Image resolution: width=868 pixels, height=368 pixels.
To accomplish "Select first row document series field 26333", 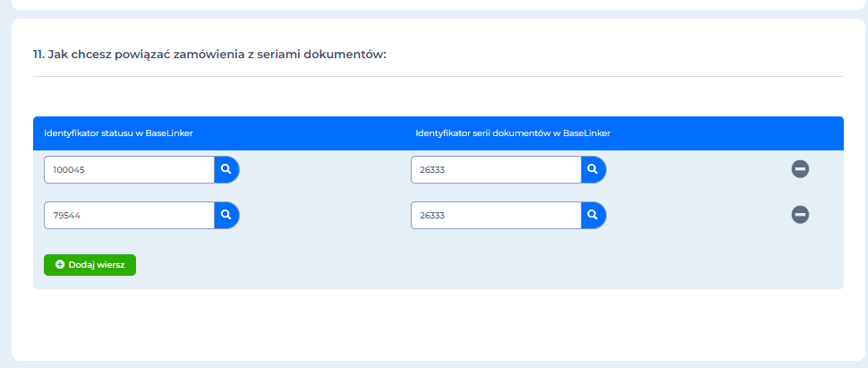I will point(496,169).
